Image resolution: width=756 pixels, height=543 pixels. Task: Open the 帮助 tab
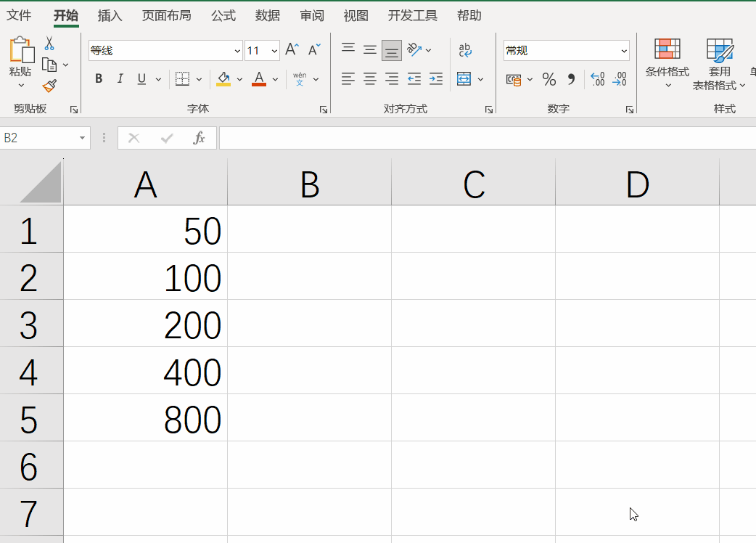coord(469,16)
